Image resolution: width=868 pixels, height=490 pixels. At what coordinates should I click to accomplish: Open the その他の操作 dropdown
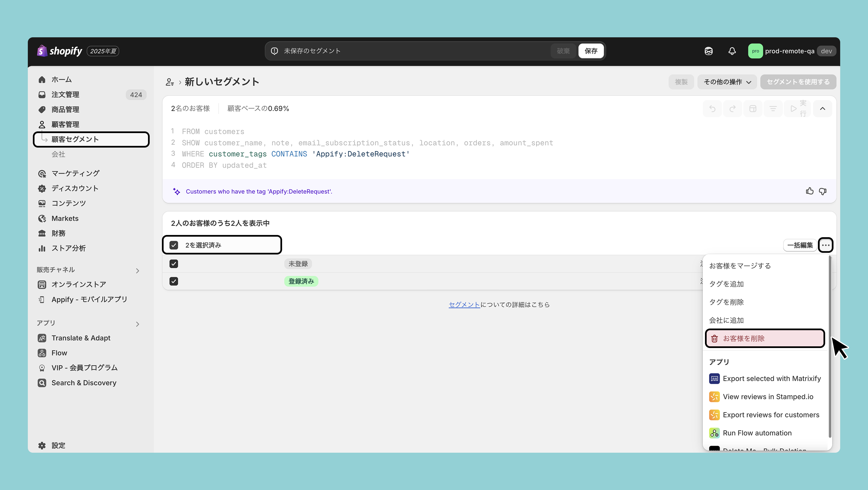point(727,82)
